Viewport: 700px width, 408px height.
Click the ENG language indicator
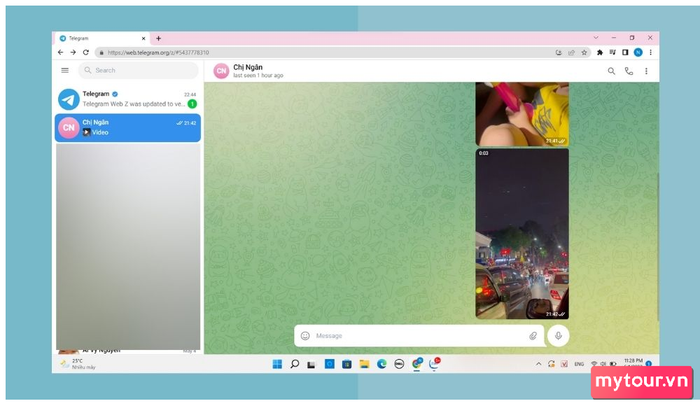pyautogui.click(x=579, y=364)
